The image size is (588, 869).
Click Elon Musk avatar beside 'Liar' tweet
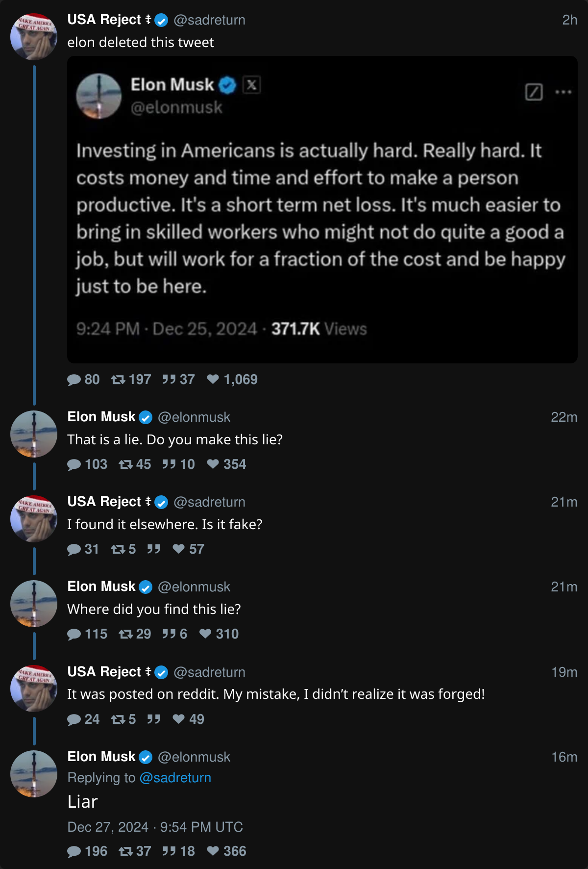coord(34,773)
